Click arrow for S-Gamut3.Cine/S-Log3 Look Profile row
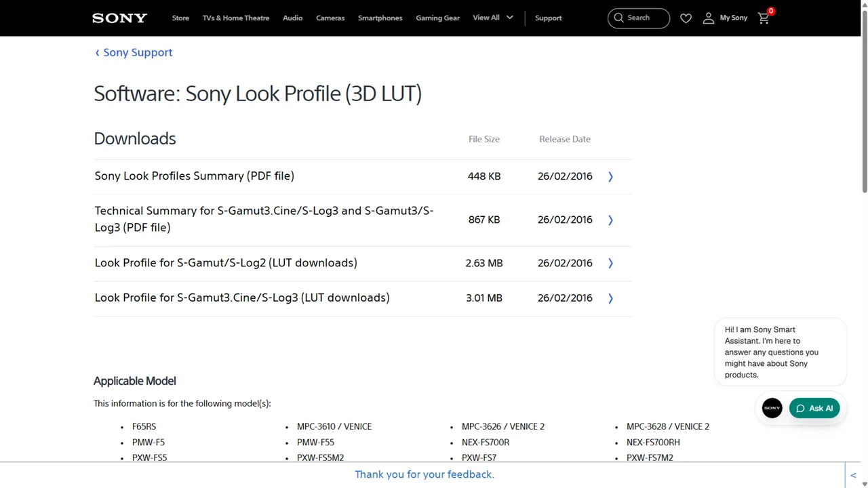The image size is (868, 488). point(610,298)
